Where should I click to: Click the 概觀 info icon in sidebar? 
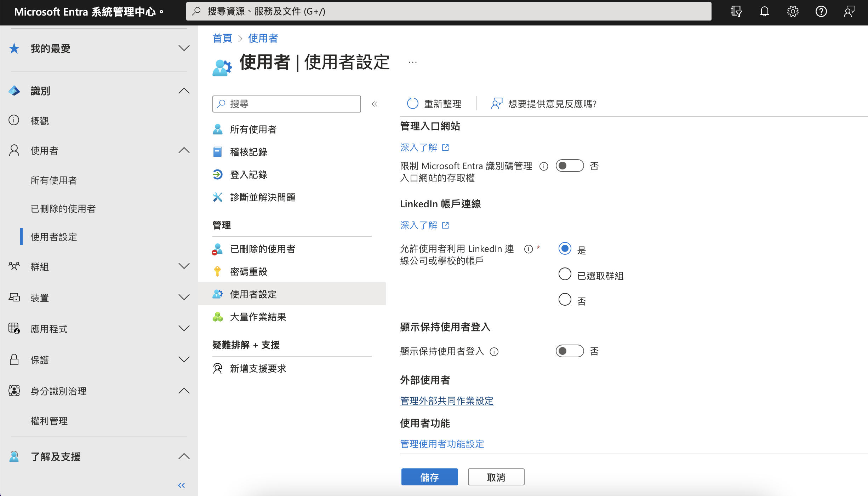click(x=14, y=120)
